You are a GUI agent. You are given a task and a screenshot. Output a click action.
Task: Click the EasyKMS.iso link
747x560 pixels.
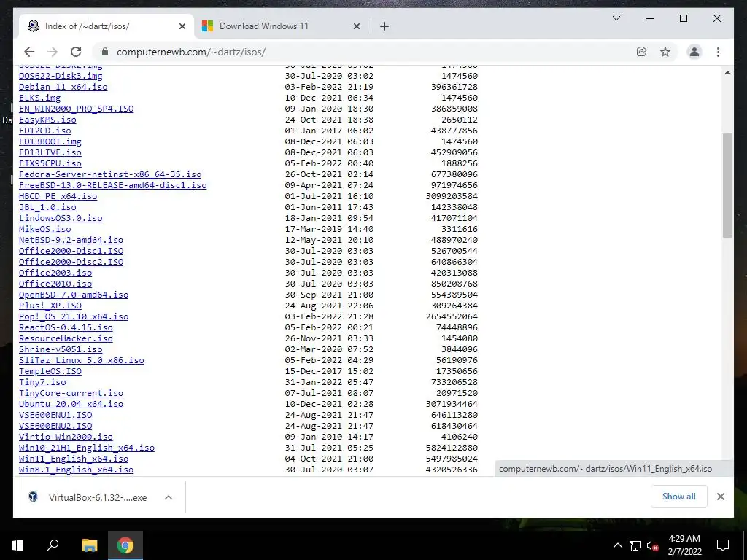47,120
